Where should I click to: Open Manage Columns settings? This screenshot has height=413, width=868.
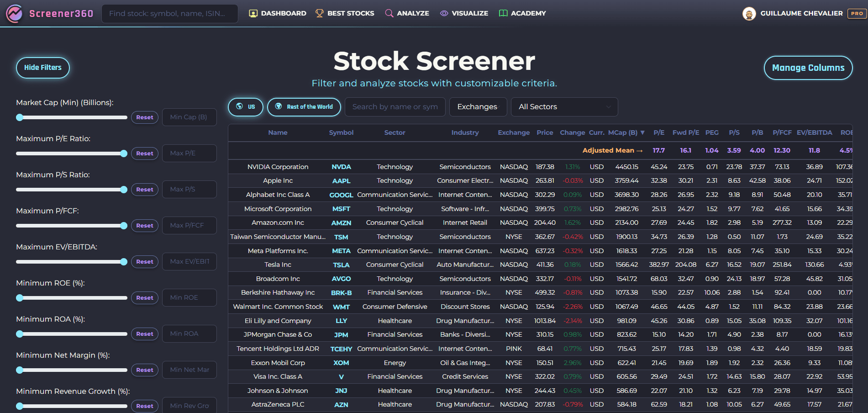pyautogui.click(x=808, y=68)
